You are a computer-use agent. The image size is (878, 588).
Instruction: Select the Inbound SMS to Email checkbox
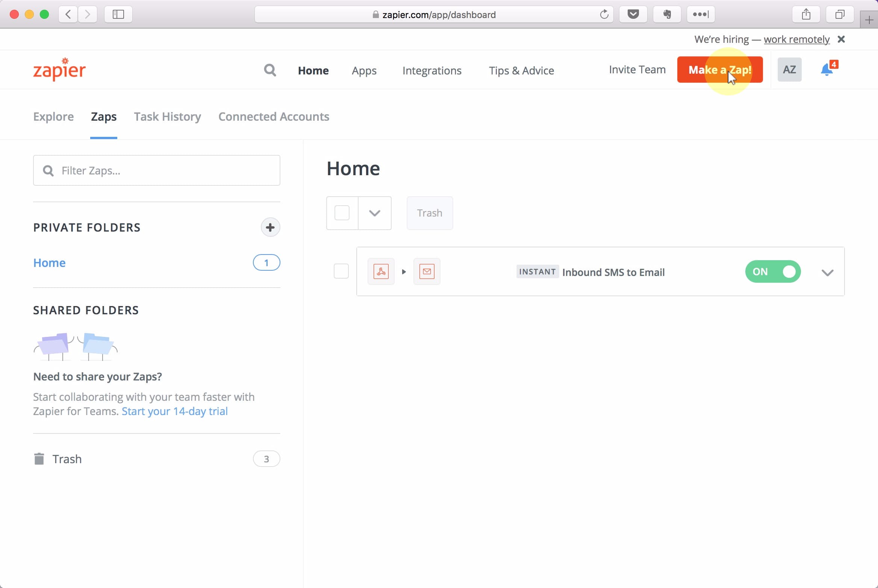[x=341, y=271]
